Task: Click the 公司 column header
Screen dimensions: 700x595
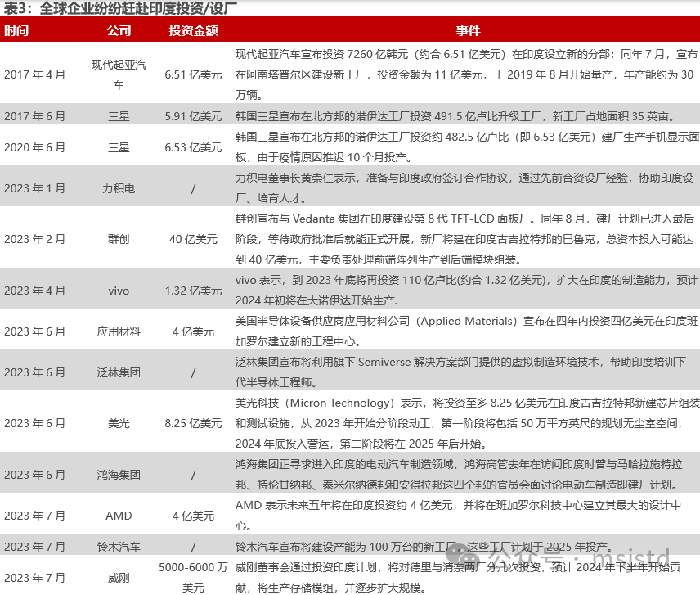Action: click(119, 30)
